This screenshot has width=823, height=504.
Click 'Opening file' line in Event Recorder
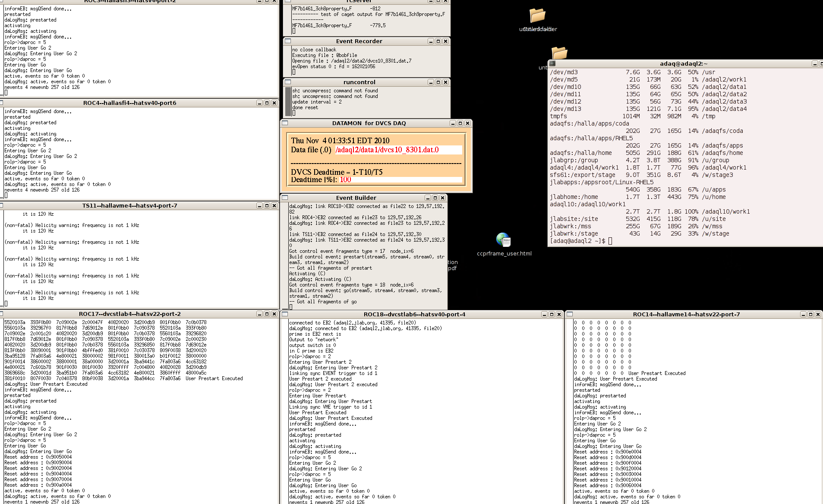pyautogui.click(x=352, y=61)
